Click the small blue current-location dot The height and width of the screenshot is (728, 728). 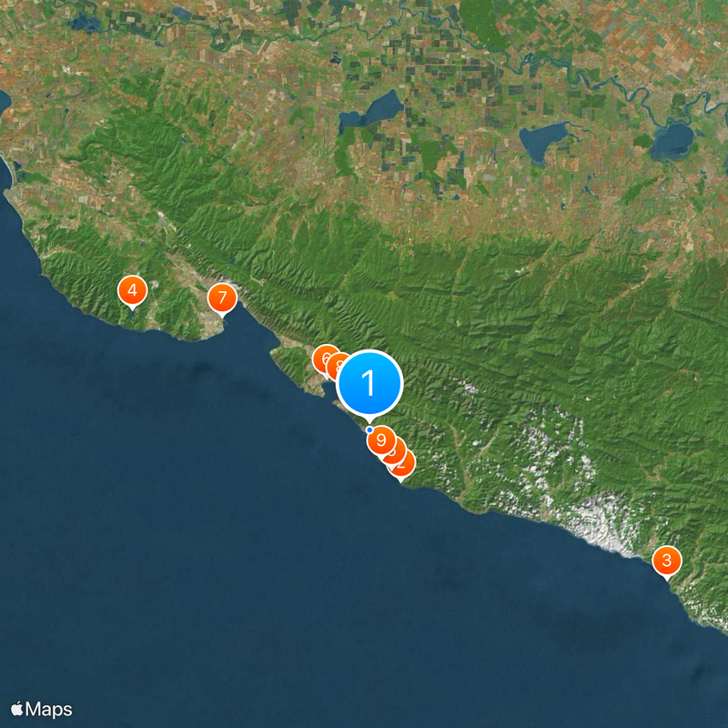point(369,430)
